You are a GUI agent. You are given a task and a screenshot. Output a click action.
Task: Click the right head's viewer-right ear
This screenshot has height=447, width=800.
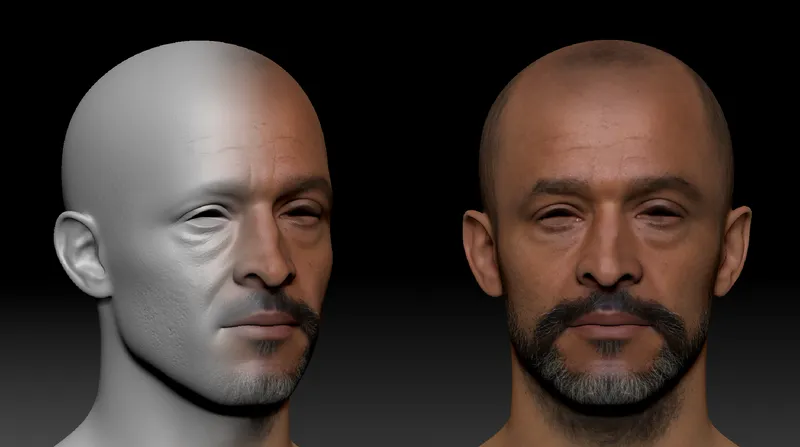click(734, 248)
